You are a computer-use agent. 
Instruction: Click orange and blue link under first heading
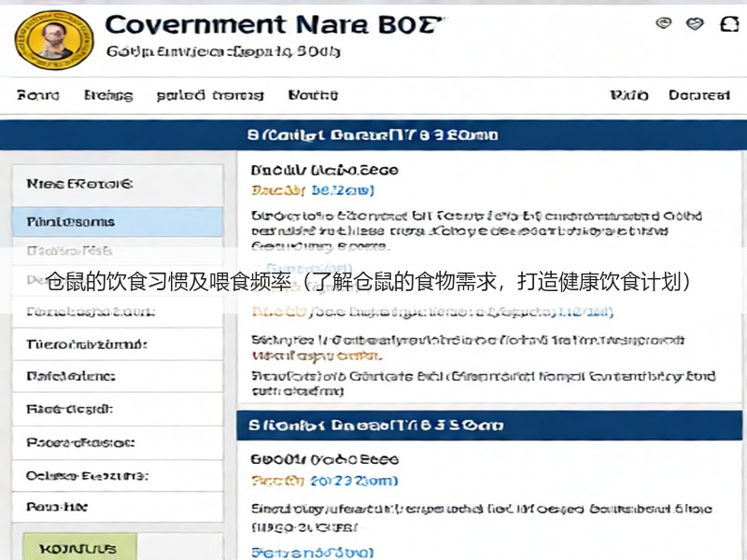pos(313,190)
